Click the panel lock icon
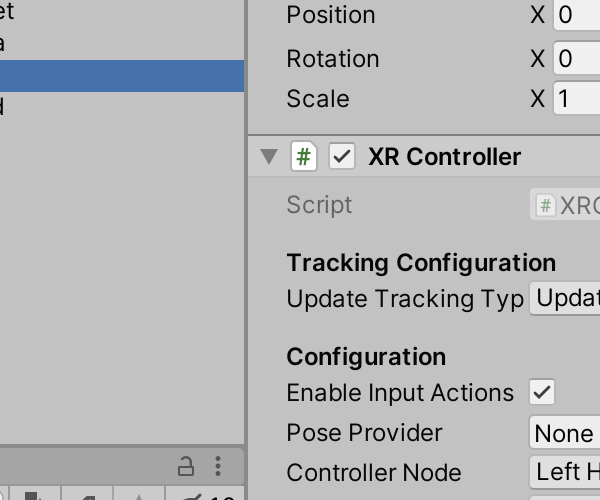 point(186,466)
